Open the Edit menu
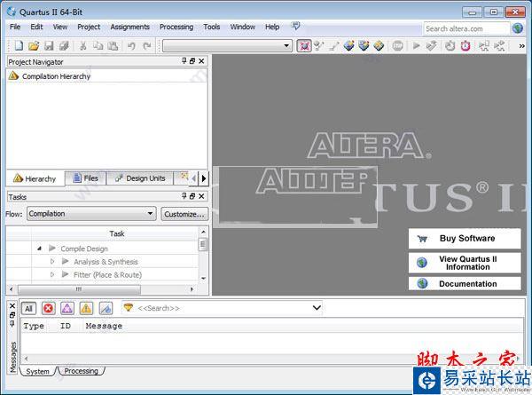 tap(36, 27)
